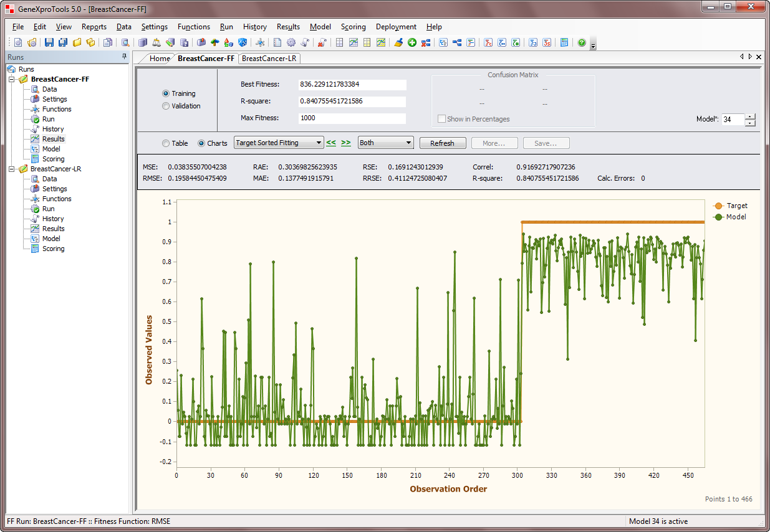Click the paintbrush icon in toolbar
Viewport: 770px width, 532px height.
tap(399, 42)
